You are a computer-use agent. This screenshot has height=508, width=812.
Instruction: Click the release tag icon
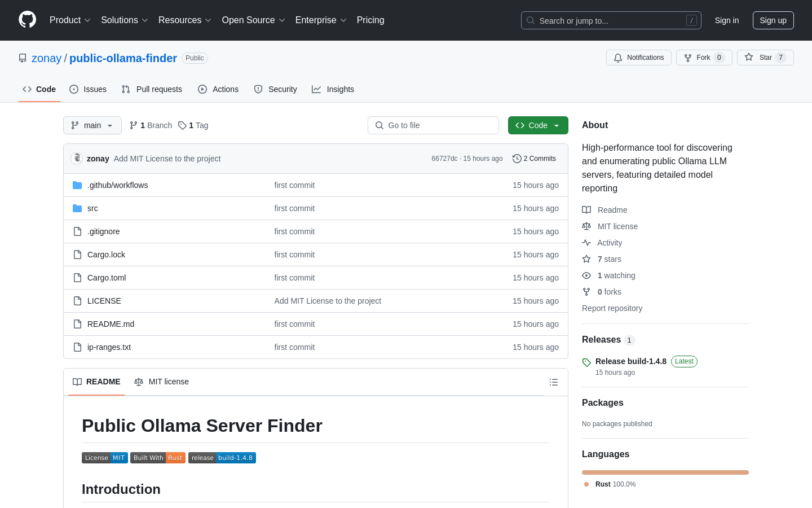pos(586,362)
